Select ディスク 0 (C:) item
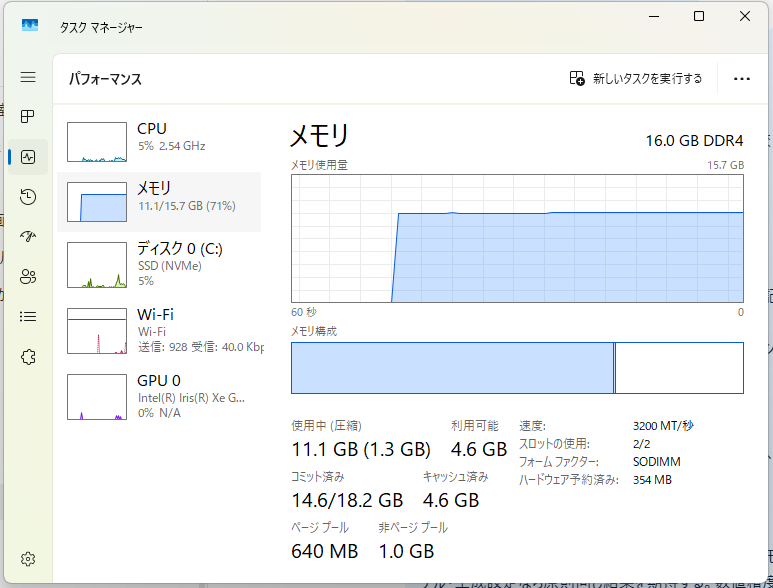The height and width of the screenshot is (588, 773). click(x=159, y=265)
